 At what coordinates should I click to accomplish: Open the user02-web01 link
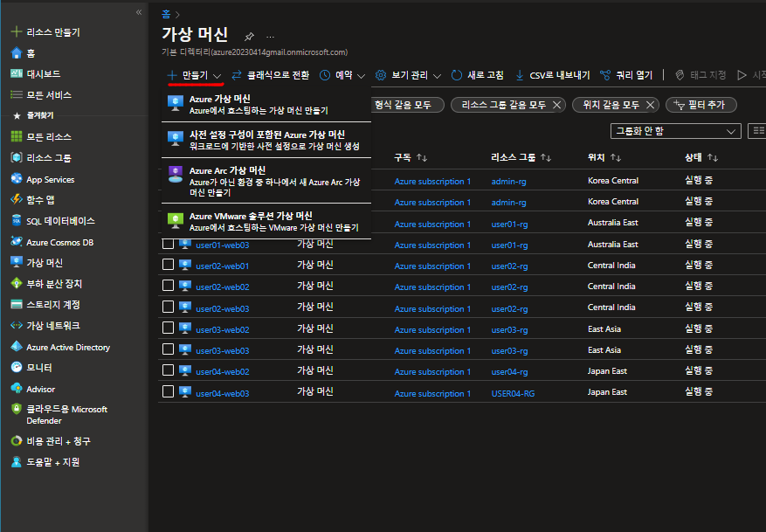click(x=222, y=266)
